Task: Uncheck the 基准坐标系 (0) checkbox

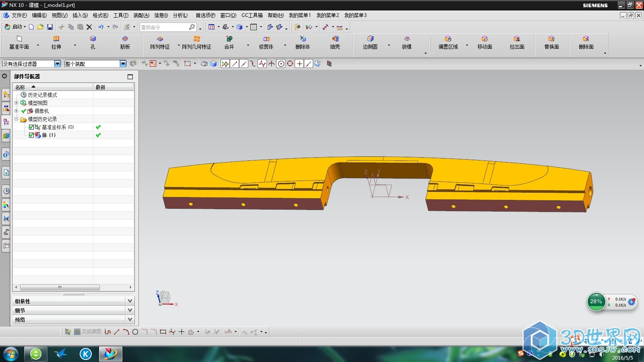Action: point(31,127)
